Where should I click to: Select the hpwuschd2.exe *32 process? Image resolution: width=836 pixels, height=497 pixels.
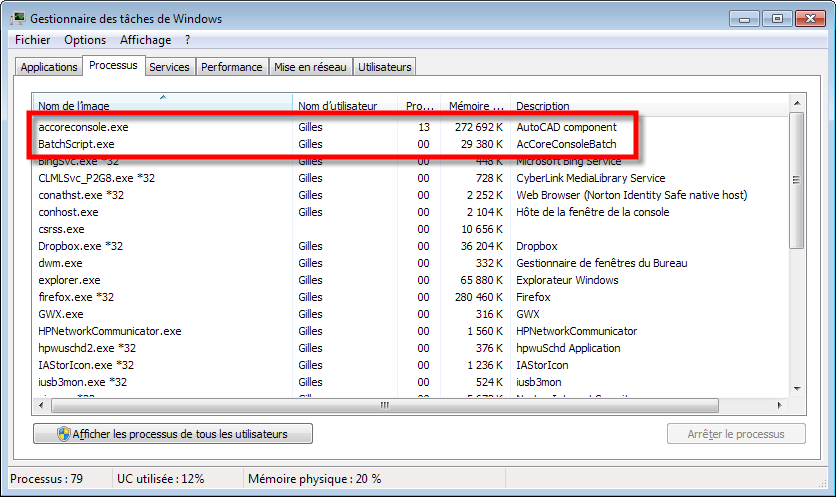click(x=411, y=348)
